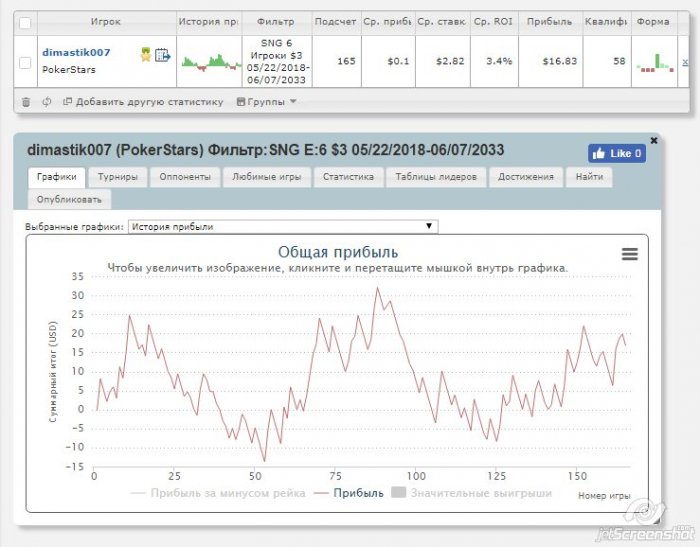Switch to the Любимые игры tab
The height and width of the screenshot is (547, 700).
pos(267,177)
